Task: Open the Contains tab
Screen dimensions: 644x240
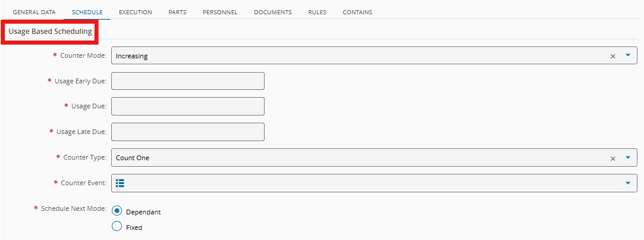Action: (x=357, y=13)
